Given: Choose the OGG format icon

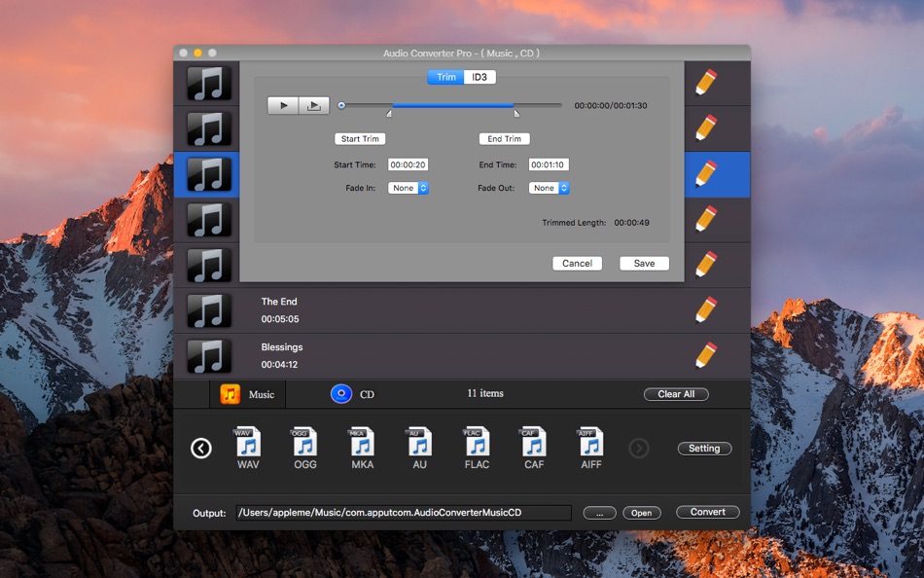Looking at the screenshot, I should (304, 445).
